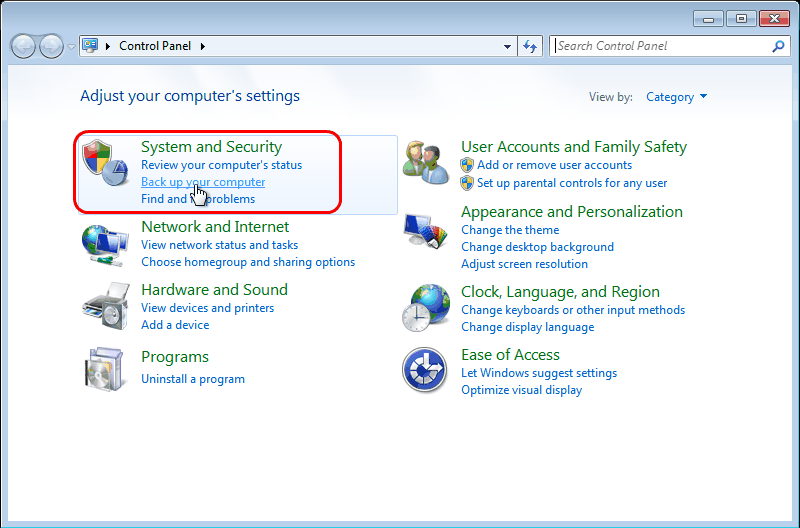800x528 pixels.
Task: Open the System and Security shield icon
Action: [105, 163]
